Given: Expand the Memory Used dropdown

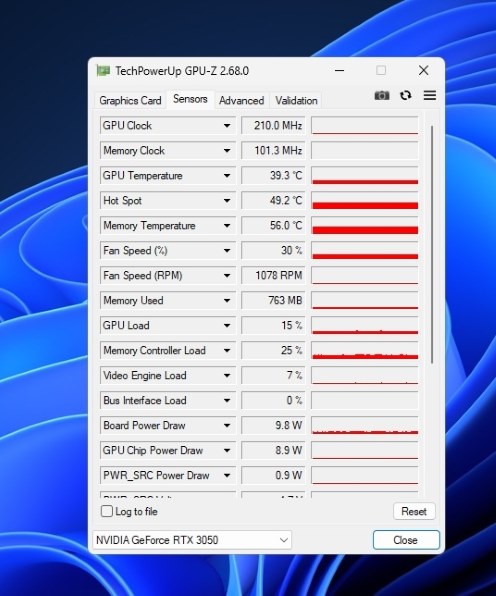Looking at the screenshot, I should [227, 301].
